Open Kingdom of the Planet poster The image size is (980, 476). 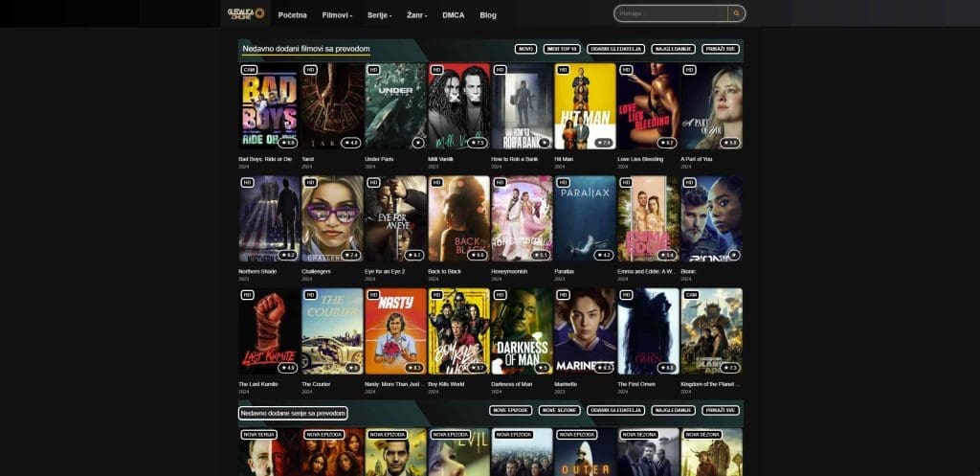pos(711,330)
